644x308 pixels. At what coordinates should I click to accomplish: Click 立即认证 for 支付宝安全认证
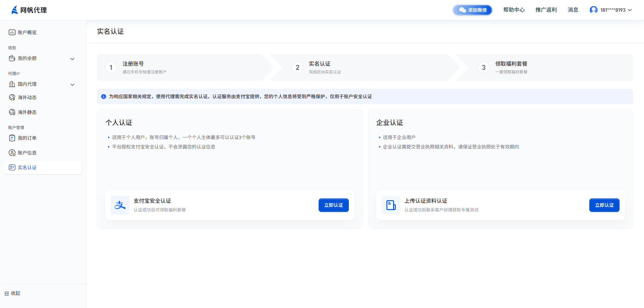pyautogui.click(x=334, y=205)
